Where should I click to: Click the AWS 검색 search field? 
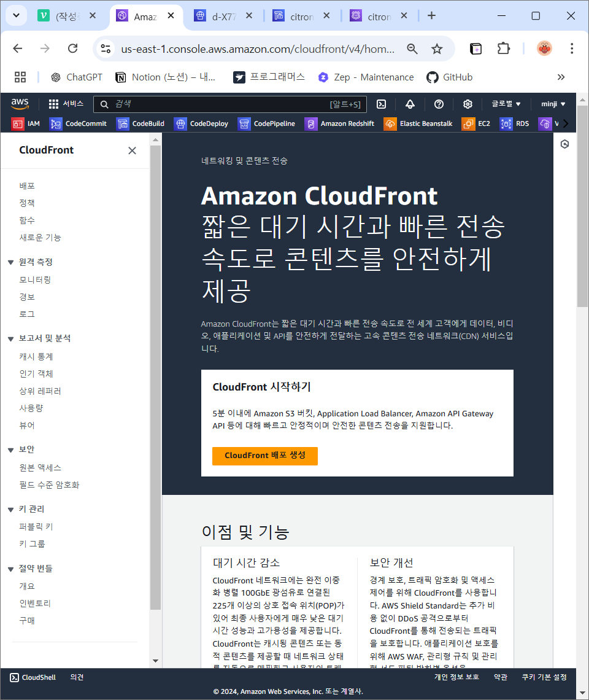coord(230,104)
